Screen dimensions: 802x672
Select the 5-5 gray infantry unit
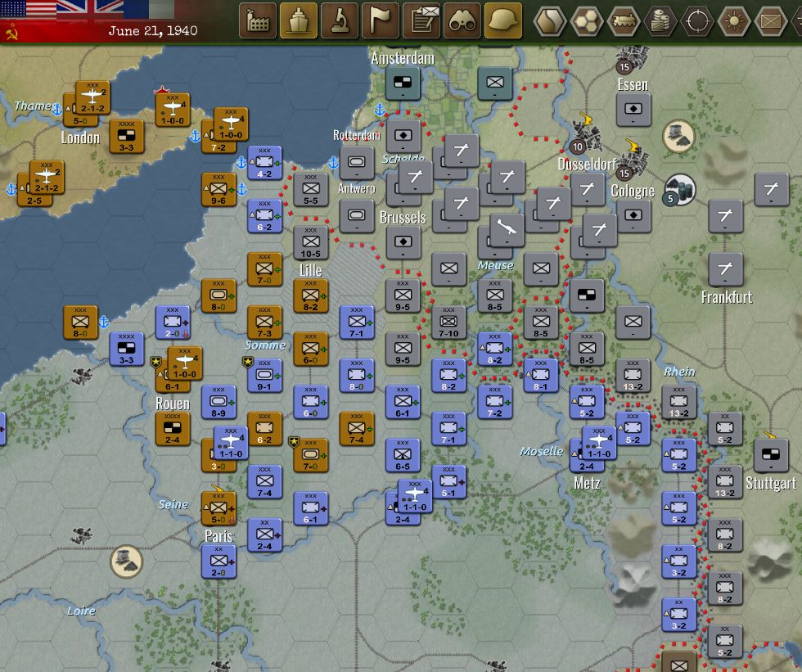[x=310, y=190]
